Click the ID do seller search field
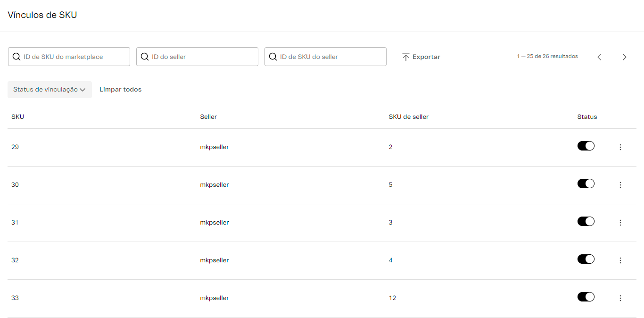The height and width of the screenshot is (318, 644). click(x=201, y=57)
